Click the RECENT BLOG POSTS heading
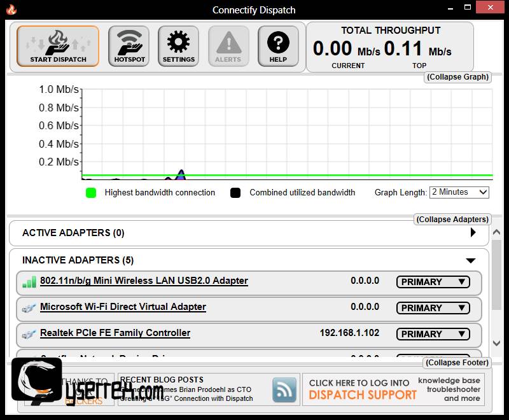This screenshot has height=420, width=509. 162,380
